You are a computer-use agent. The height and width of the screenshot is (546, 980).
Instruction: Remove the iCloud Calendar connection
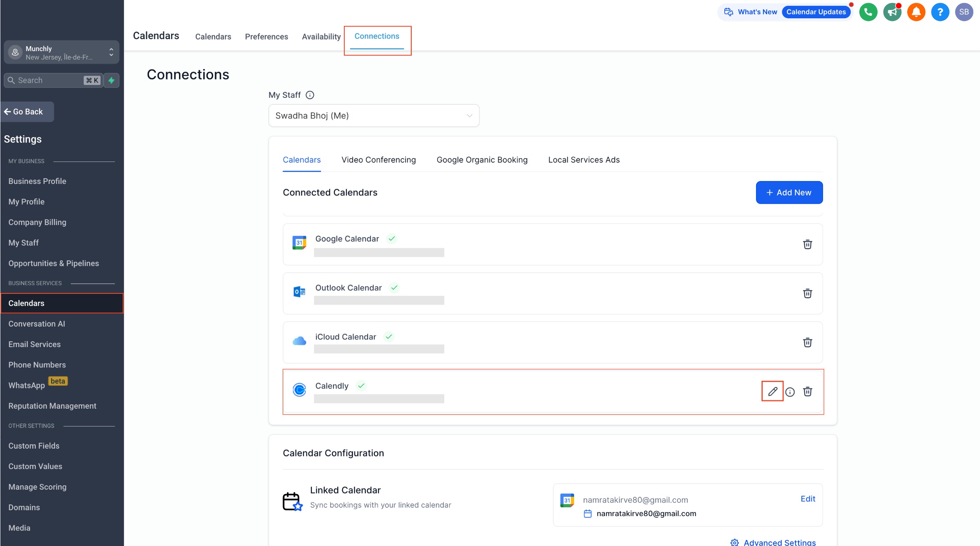[807, 342]
